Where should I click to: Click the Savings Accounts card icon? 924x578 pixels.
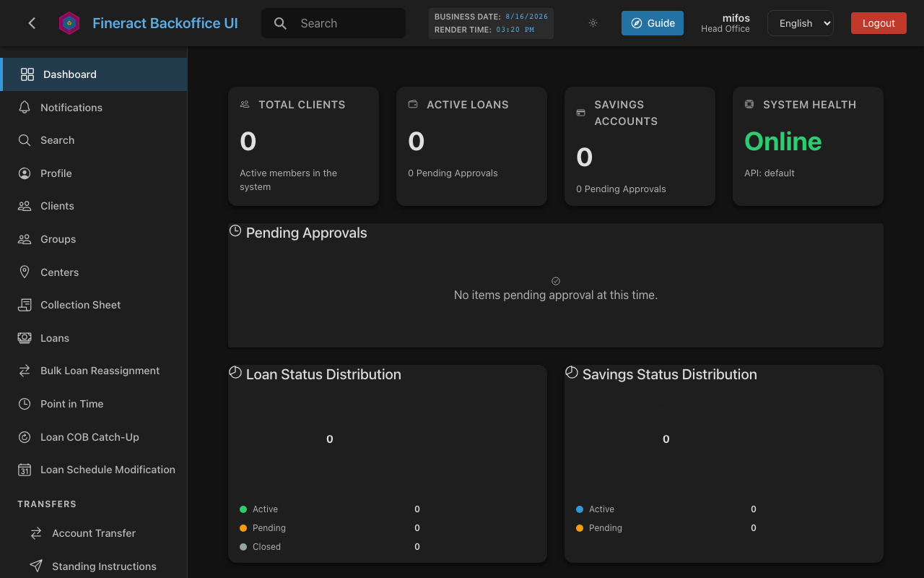tap(580, 113)
